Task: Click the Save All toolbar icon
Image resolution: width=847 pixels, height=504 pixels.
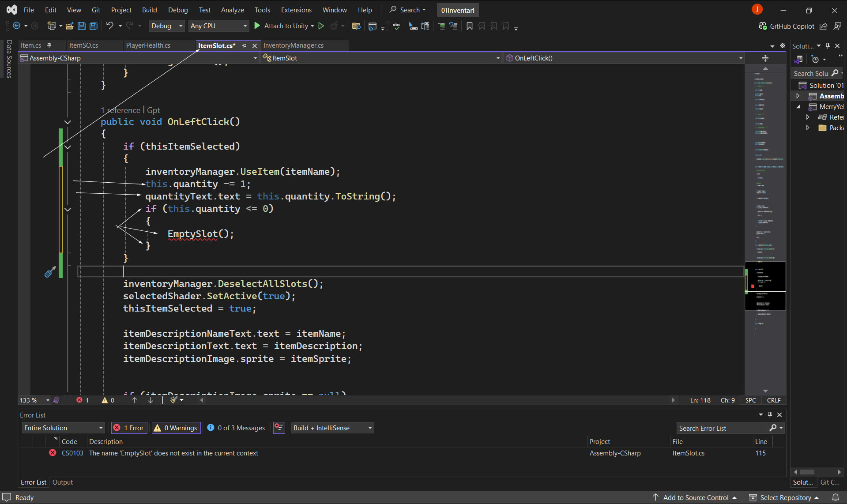Action: pos(94,26)
